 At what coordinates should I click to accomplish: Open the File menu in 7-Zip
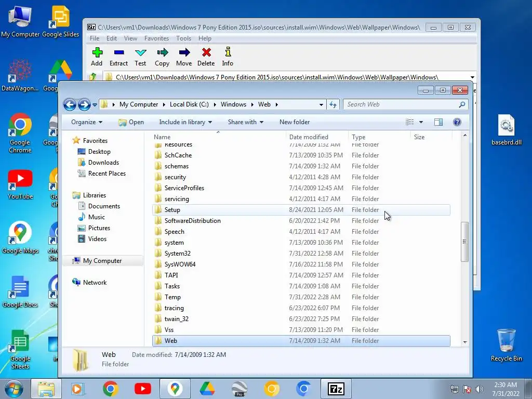(95, 38)
